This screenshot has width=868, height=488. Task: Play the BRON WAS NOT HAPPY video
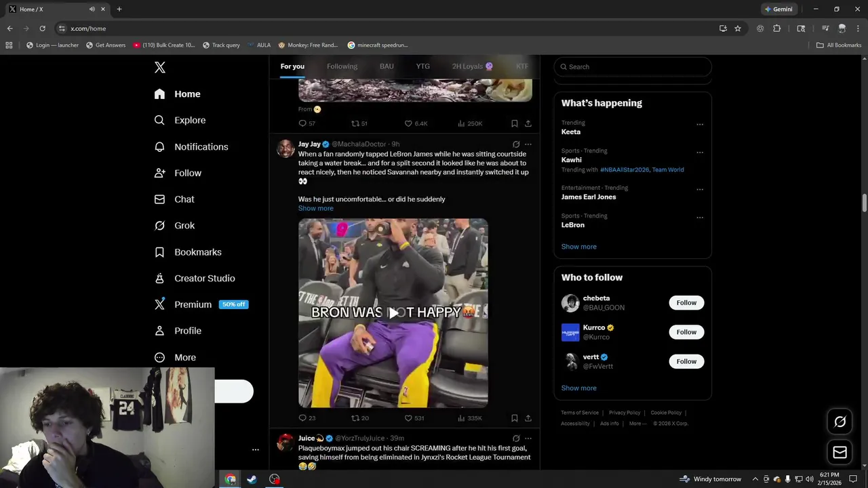click(393, 312)
